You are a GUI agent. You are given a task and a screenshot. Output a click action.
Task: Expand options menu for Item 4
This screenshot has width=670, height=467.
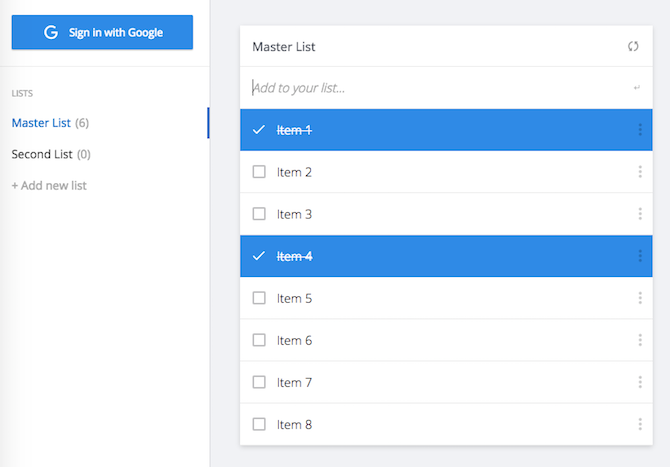tap(640, 256)
